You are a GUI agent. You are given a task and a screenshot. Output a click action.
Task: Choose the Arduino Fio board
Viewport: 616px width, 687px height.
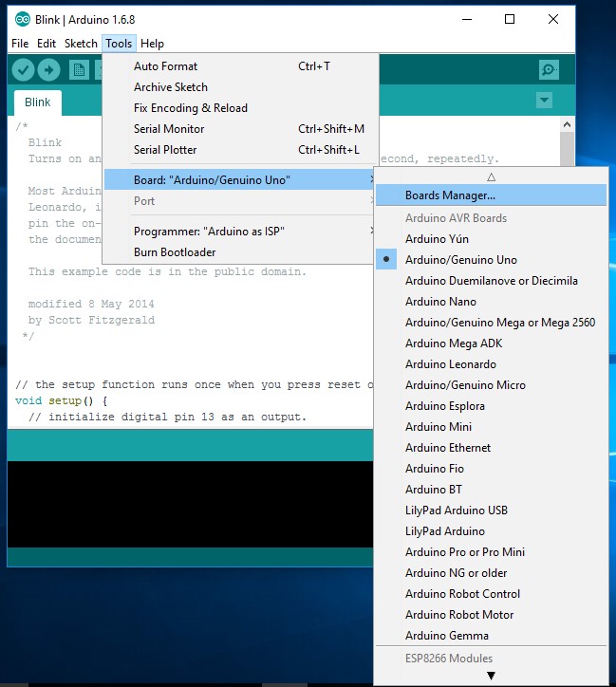click(x=491, y=469)
